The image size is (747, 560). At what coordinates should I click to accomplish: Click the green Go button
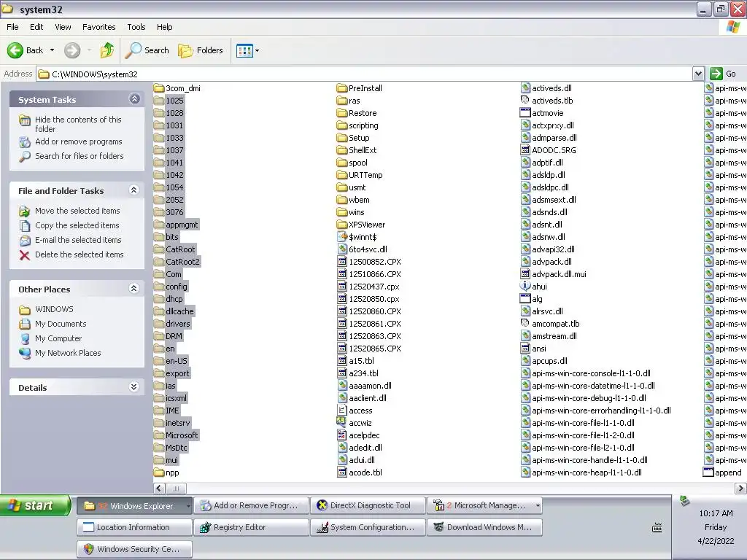tap(723, 74)
